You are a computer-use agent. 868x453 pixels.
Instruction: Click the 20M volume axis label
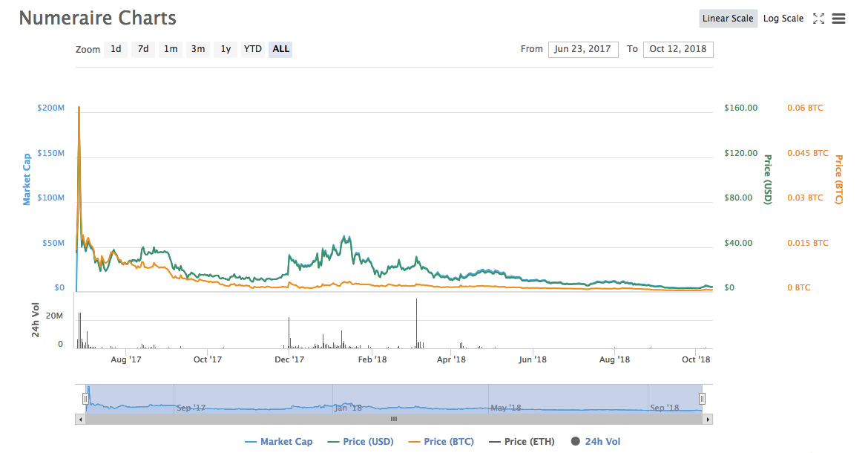pos(54,316)
